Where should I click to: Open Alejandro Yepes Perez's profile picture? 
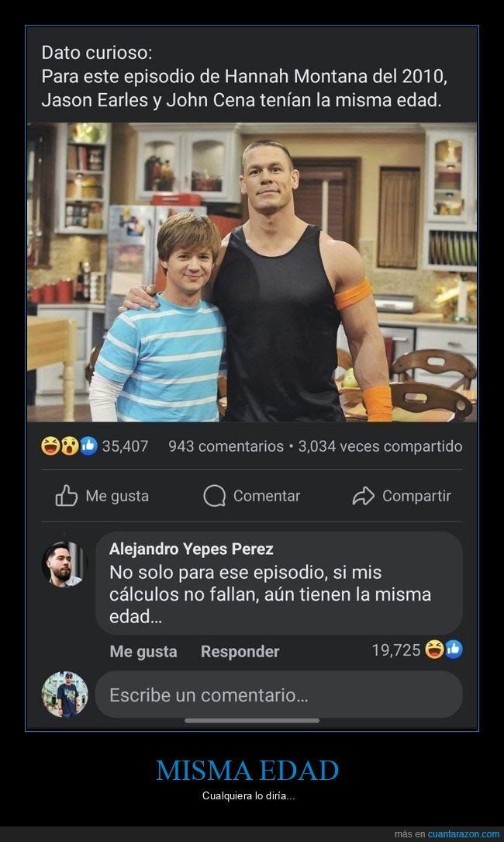point(64,564)
